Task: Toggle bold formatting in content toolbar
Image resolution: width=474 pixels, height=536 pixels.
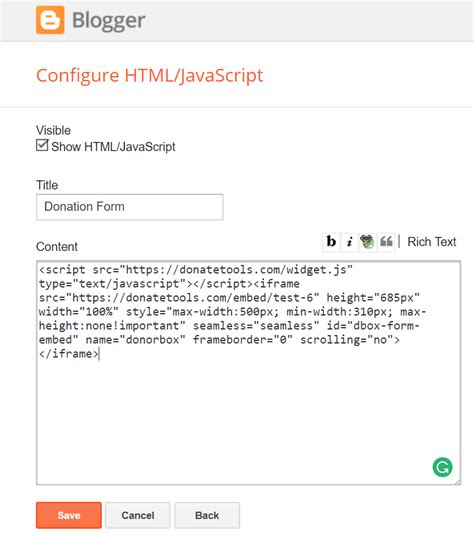Action: 331,242
